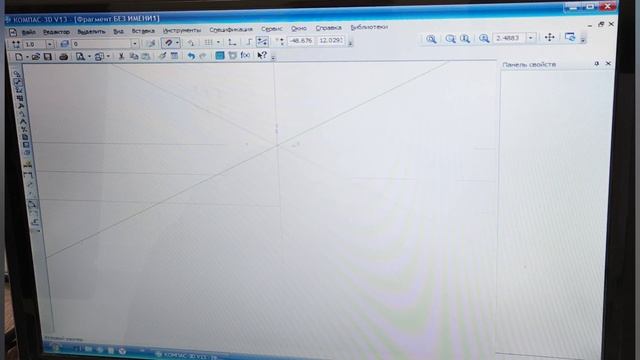Click the Cut scissors icon
Image resolution: width=640 pixels, height=360 pixels.
121,56
